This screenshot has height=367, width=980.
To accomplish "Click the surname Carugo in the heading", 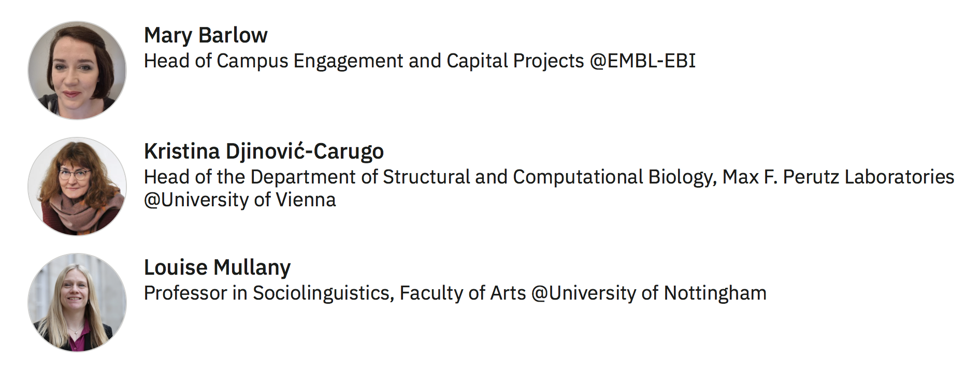I will tap(349, 151).
